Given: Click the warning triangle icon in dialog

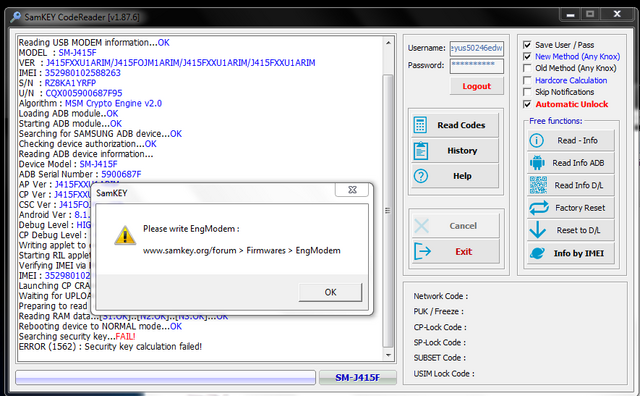Looking at the screenshot, I should coord(125,236).
